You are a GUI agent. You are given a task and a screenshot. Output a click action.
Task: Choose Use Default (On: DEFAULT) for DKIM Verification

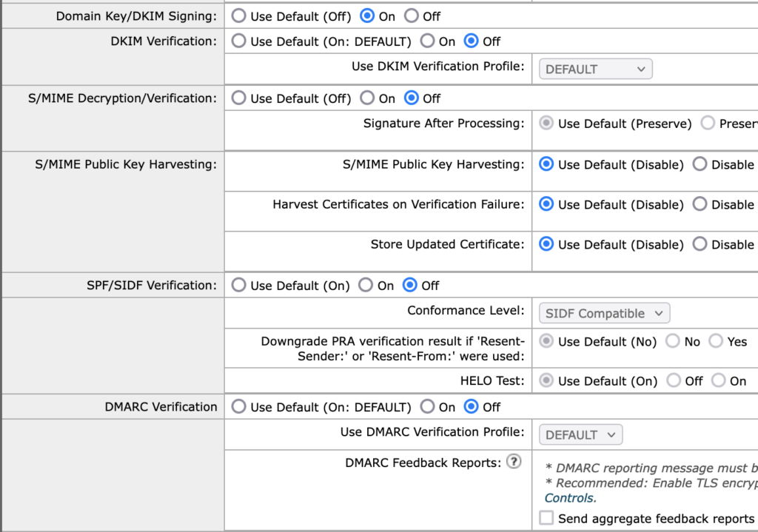[238, 41]
